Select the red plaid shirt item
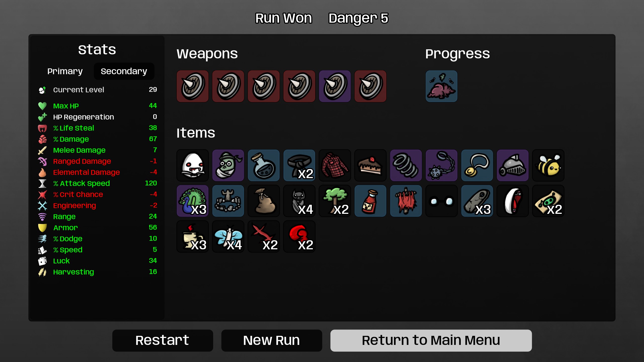This screenshot has width=644, height=362. point(335,166)
